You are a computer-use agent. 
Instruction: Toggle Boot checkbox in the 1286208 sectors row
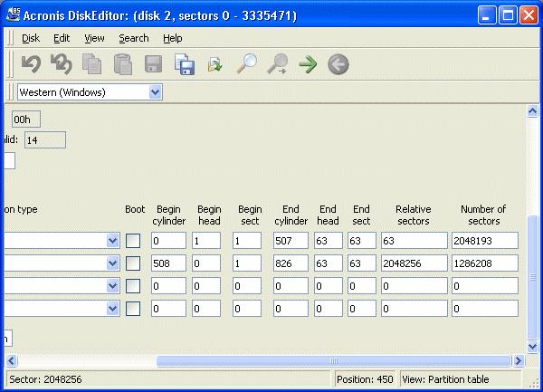[133, 263]
